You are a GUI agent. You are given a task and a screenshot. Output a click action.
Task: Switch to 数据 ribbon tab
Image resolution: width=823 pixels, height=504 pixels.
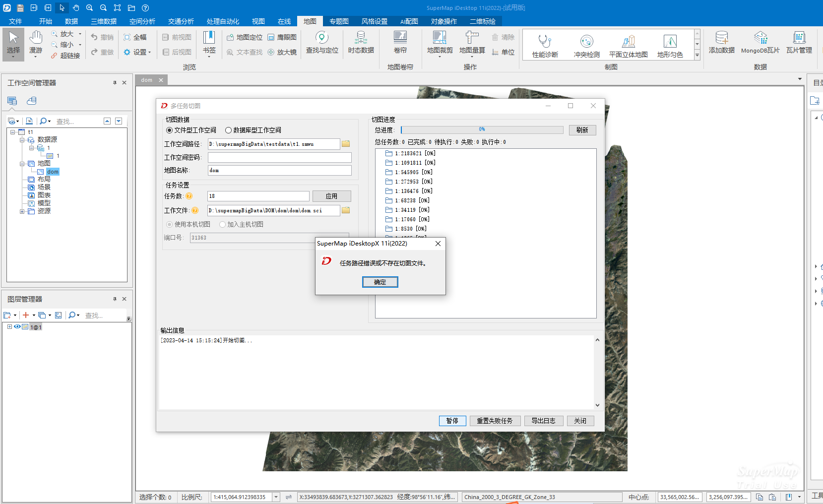pos(71,21)
